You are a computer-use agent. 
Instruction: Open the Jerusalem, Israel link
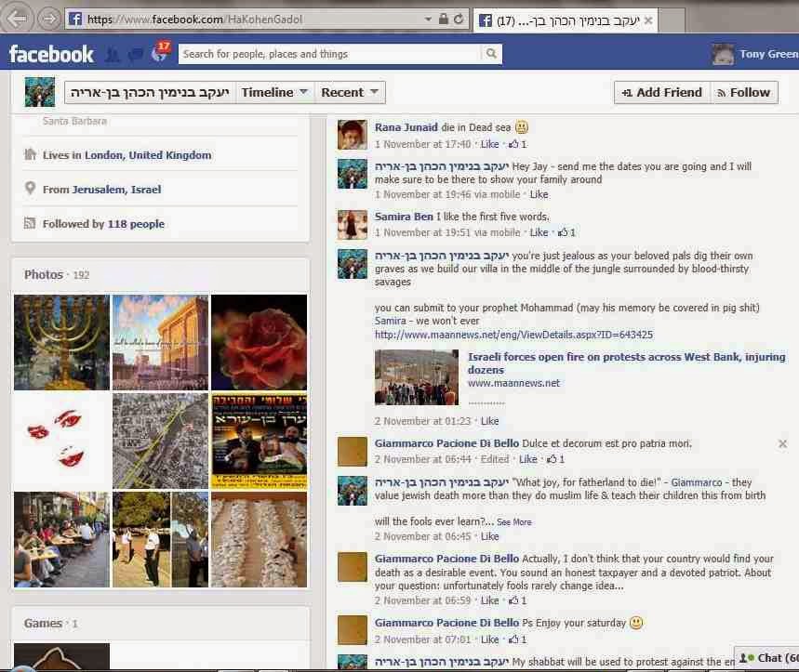pyautogui.click(x=116, y=190)
